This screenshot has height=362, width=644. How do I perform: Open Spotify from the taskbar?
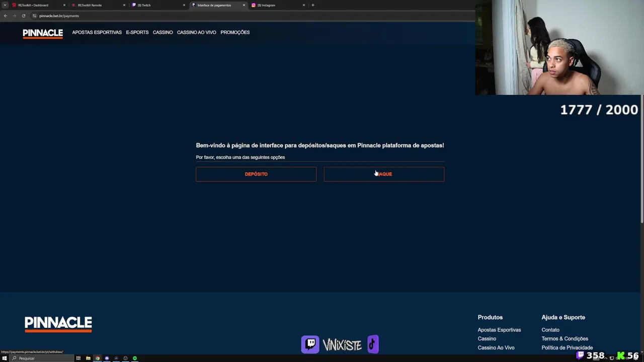point(135,358)
